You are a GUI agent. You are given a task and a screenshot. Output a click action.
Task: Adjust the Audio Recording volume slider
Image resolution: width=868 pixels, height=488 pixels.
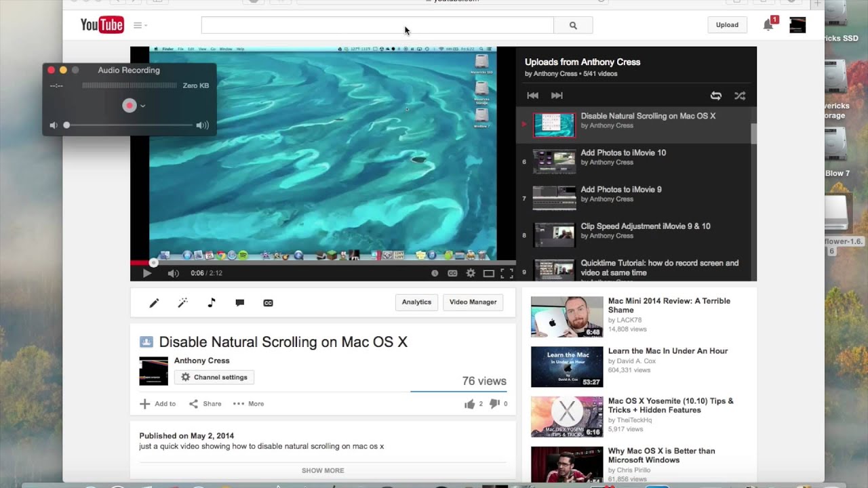point(129,125)
